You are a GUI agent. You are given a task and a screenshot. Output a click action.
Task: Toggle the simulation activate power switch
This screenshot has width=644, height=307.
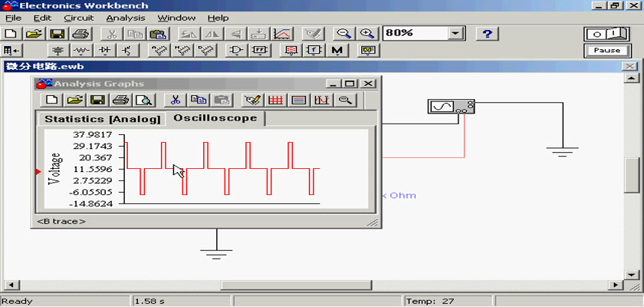click(606, 34)
